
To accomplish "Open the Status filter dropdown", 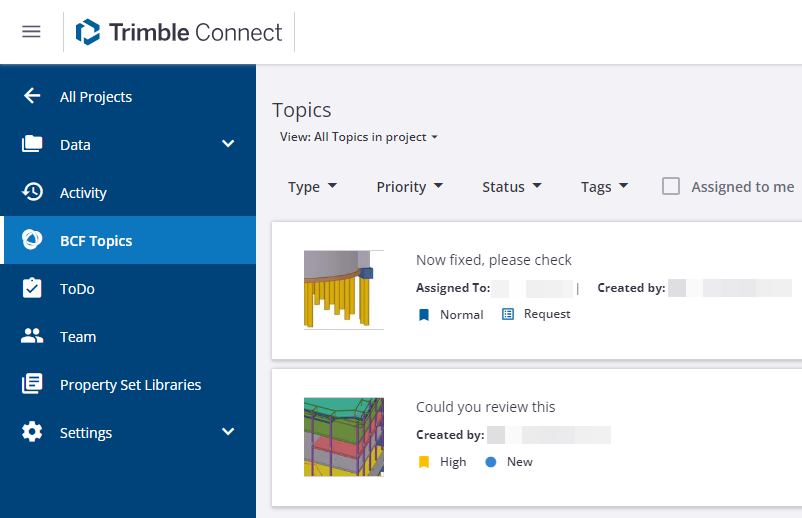I will pyautogui.click(x=511, y=187).
